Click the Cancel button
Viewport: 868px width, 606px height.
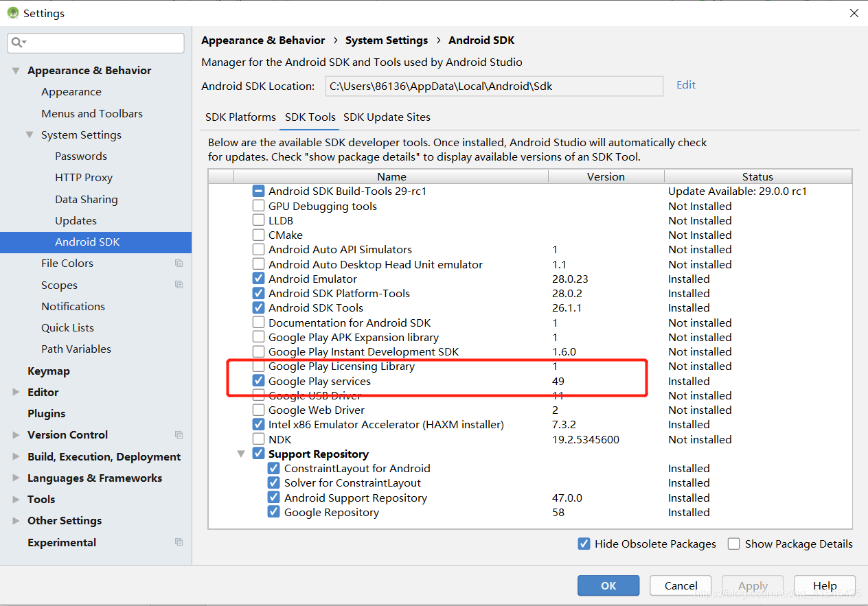681,585
